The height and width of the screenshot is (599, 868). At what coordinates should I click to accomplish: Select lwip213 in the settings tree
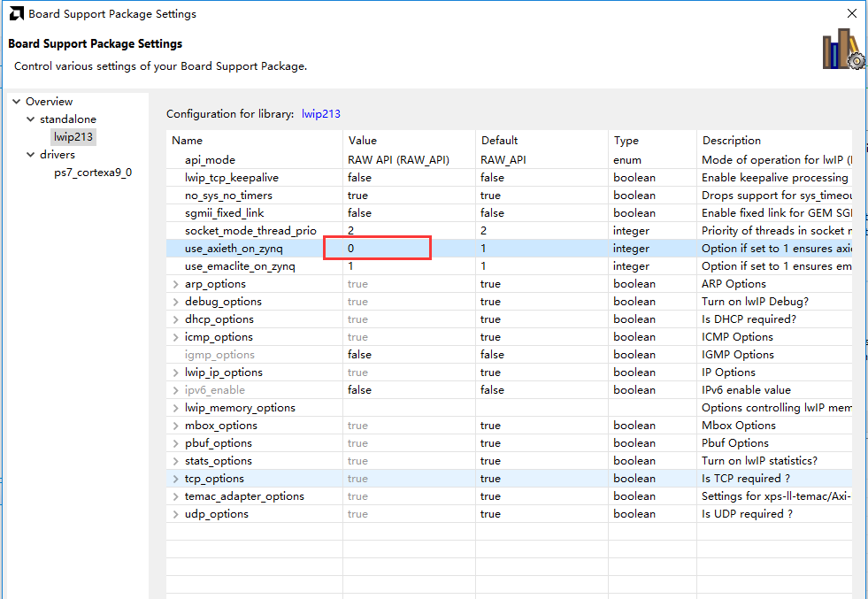coord(73,137)
